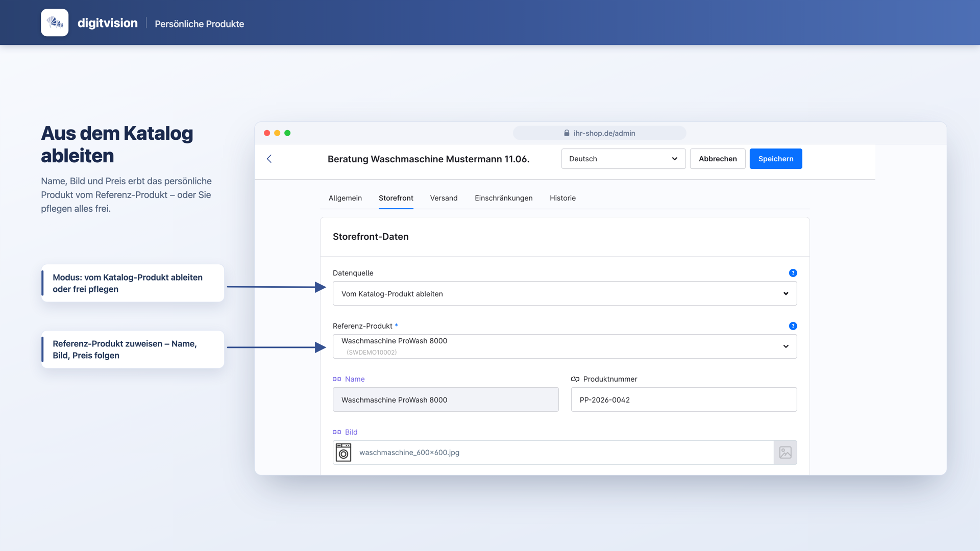Toggle the link icon beside Bild
Screen dimensions: 980x551
tap(337, 432)
